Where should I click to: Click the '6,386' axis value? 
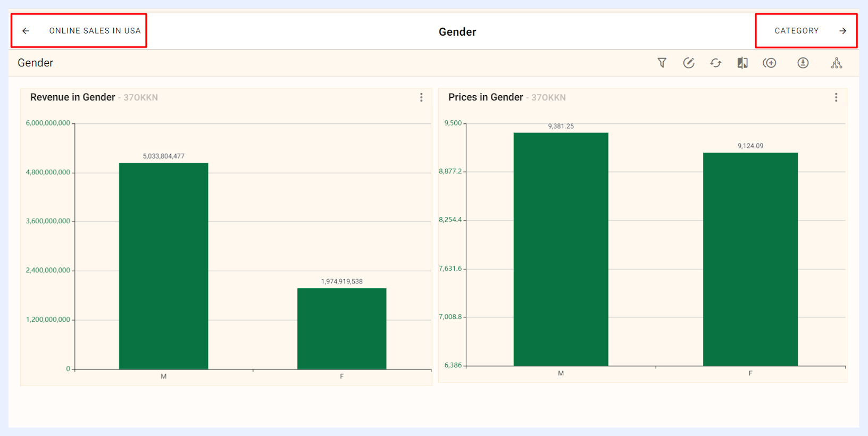tap(453, 365)
